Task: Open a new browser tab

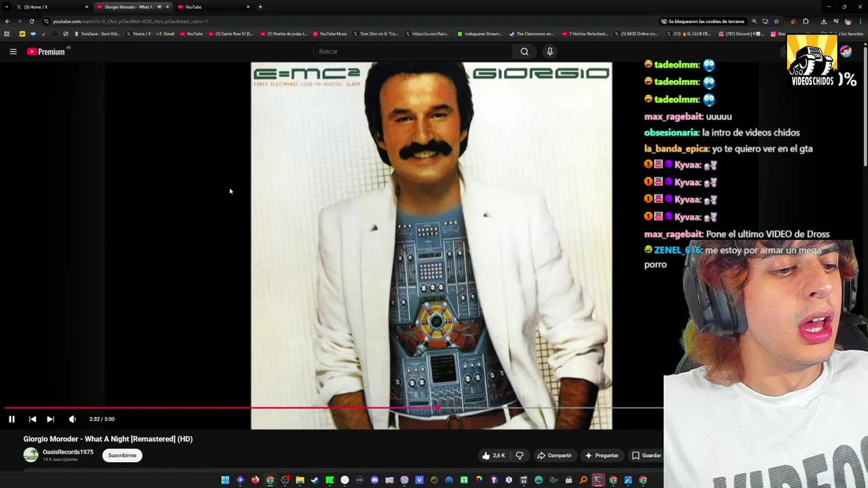Action: click(x=260, y=7)
